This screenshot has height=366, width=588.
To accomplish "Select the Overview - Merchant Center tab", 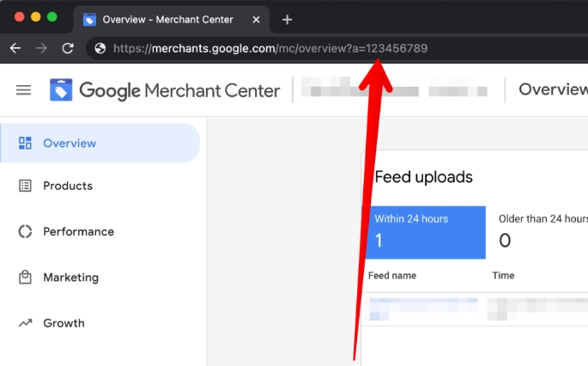I will pos(172,20).
